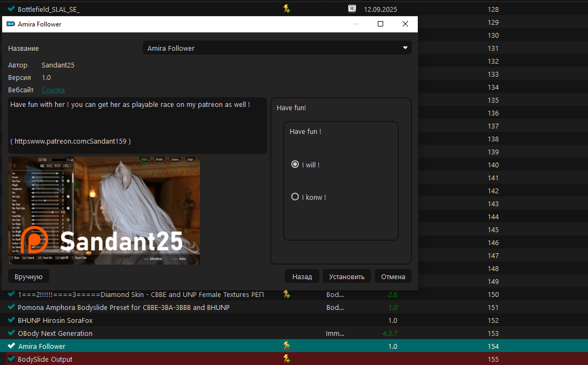Close the Amira Follower installer window
The image size is (588, 365).
point(405,24)
